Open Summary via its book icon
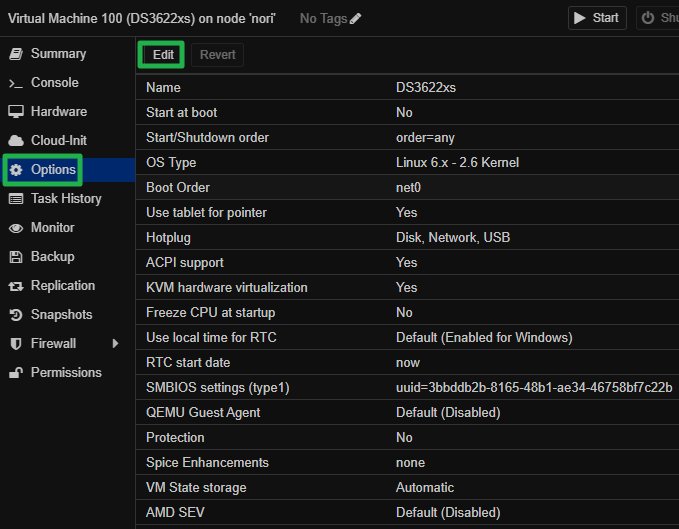The image size is (679, 529). 15,54
